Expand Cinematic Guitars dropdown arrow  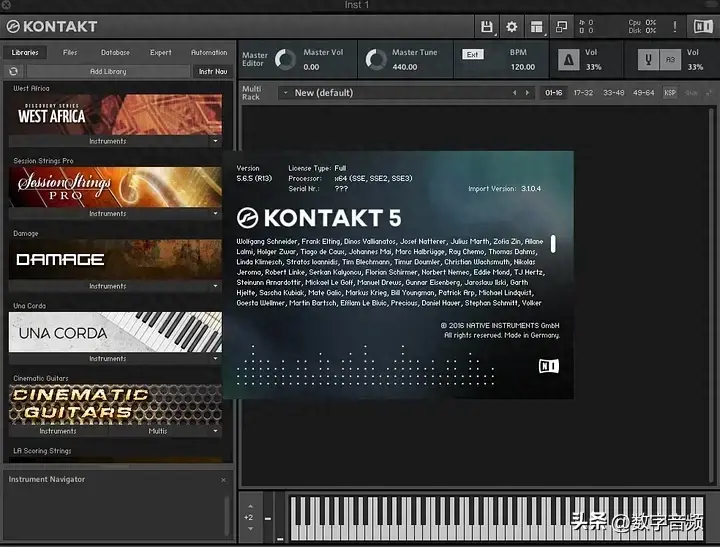point(215,431)
